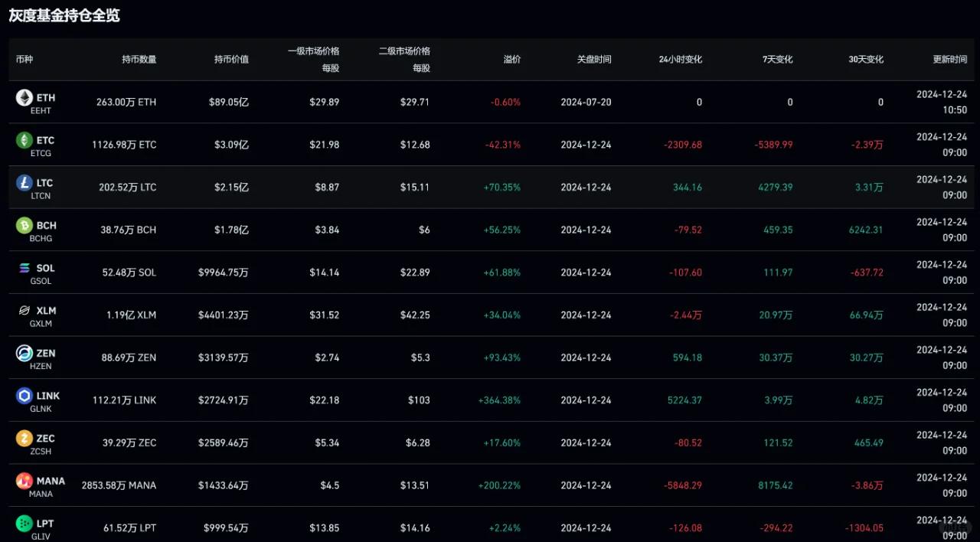Sort by 30天变化 column header

(x=865, y=59)
